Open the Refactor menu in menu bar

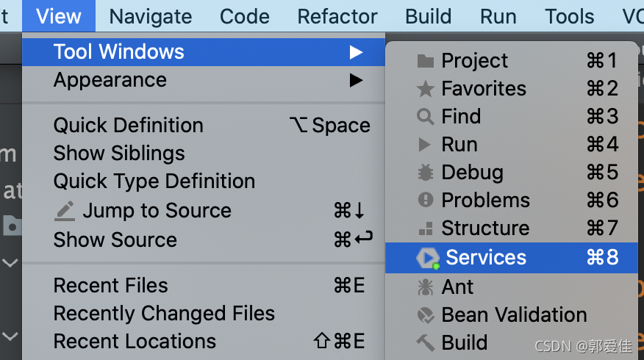tap(337, 16)
